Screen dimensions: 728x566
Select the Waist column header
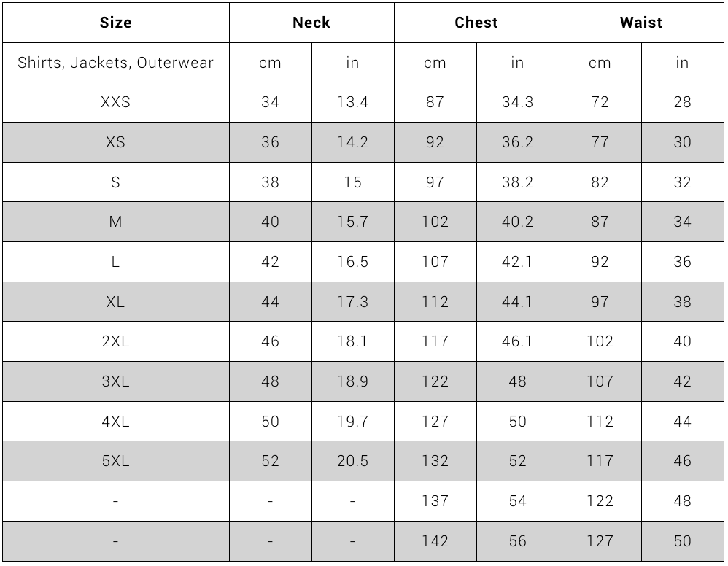tap(641, 23)
